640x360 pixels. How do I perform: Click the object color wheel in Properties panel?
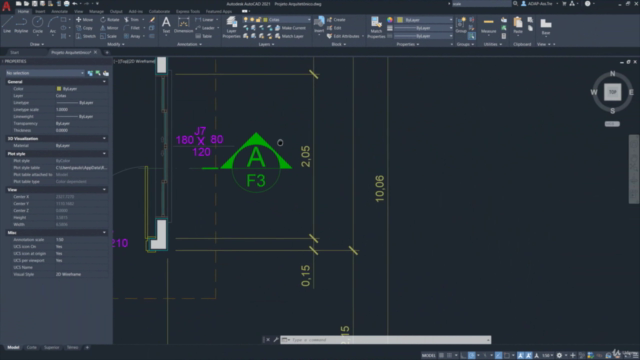(390, 20)
